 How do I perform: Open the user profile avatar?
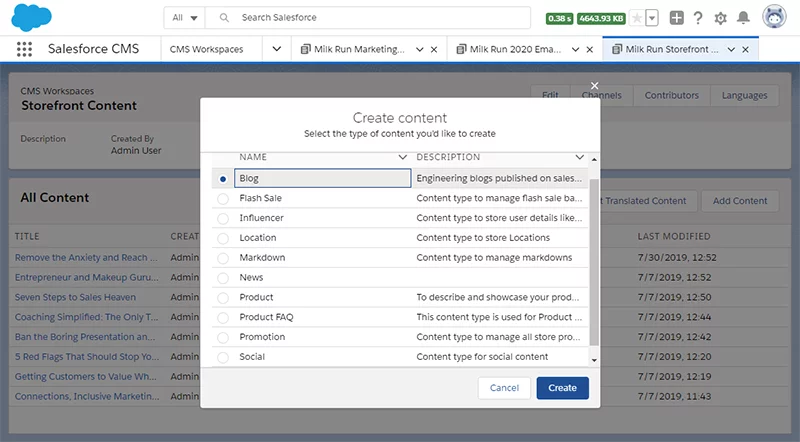click(x=774, y=17)
